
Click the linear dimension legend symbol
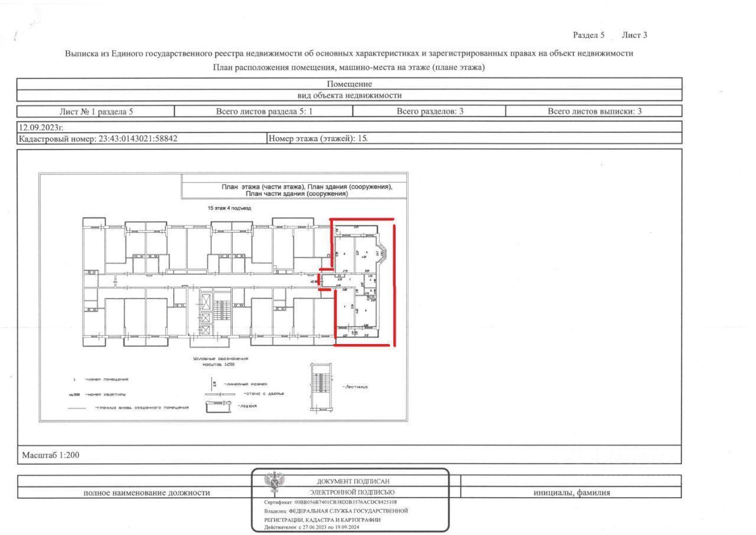[x=214, y=384]
